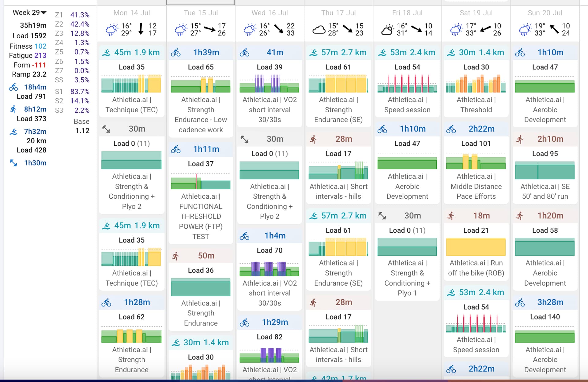Click bike icon on Friday 1h10m workout

382,129
